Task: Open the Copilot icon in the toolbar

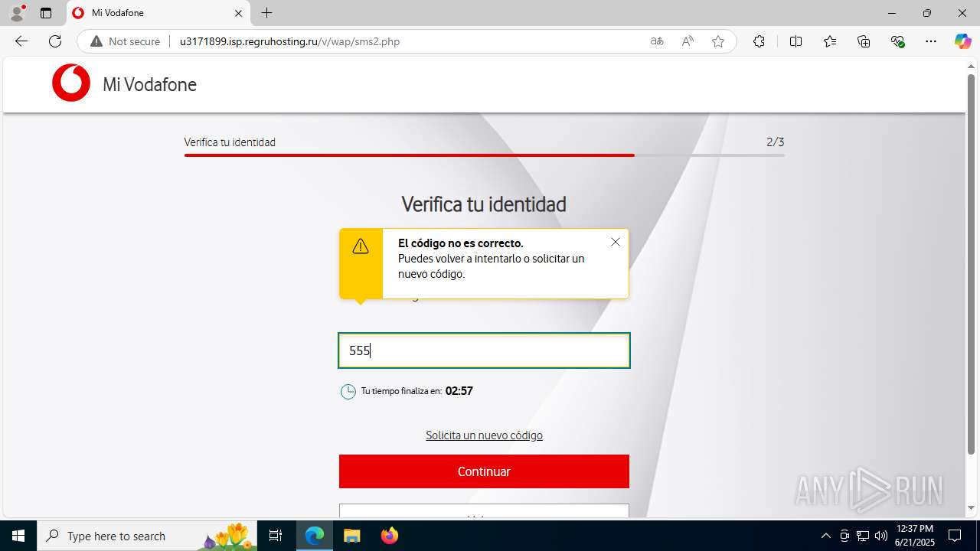Action: [962, 41]
